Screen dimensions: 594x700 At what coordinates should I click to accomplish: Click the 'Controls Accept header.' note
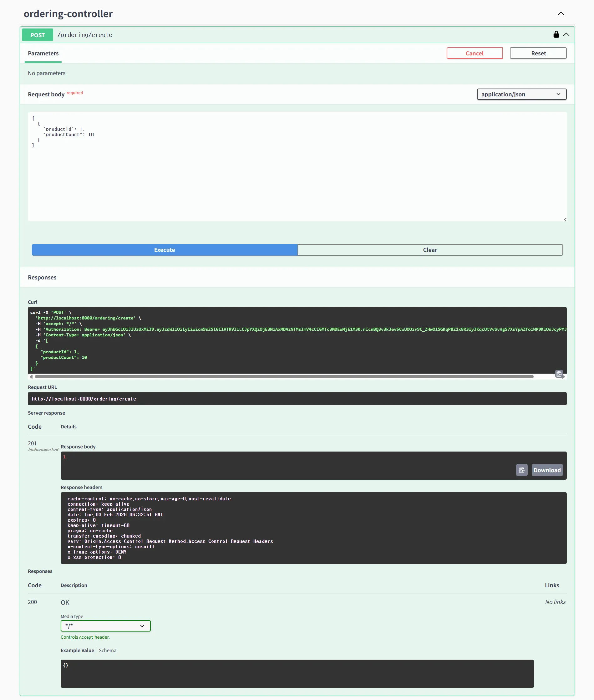click(85, 637)
